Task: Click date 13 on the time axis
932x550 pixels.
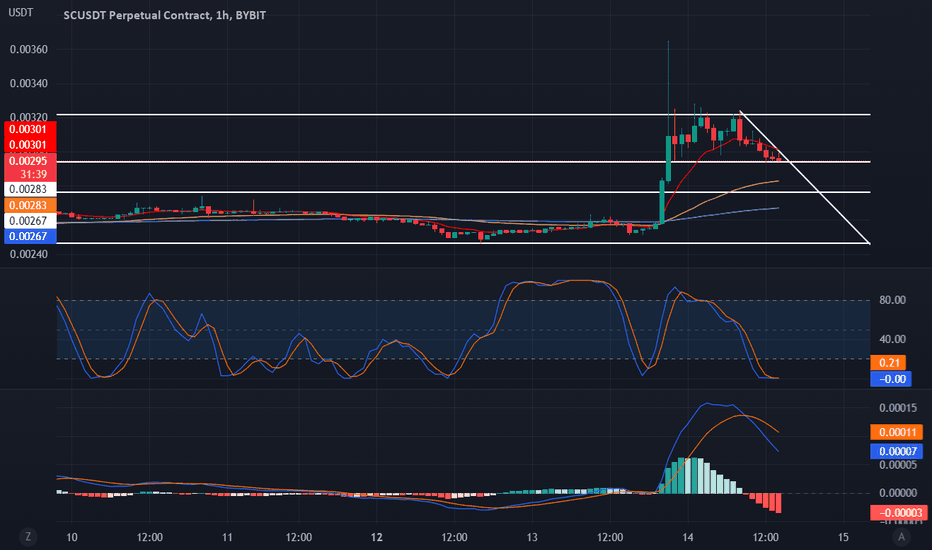Action: pyautogui.click(x=532, y=538)
